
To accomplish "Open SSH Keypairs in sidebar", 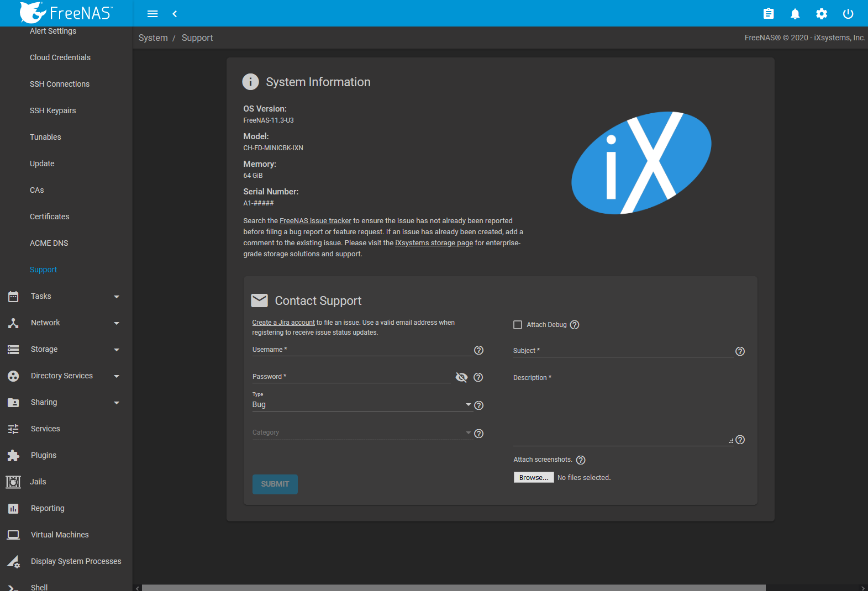I will (x=53, y=110).
